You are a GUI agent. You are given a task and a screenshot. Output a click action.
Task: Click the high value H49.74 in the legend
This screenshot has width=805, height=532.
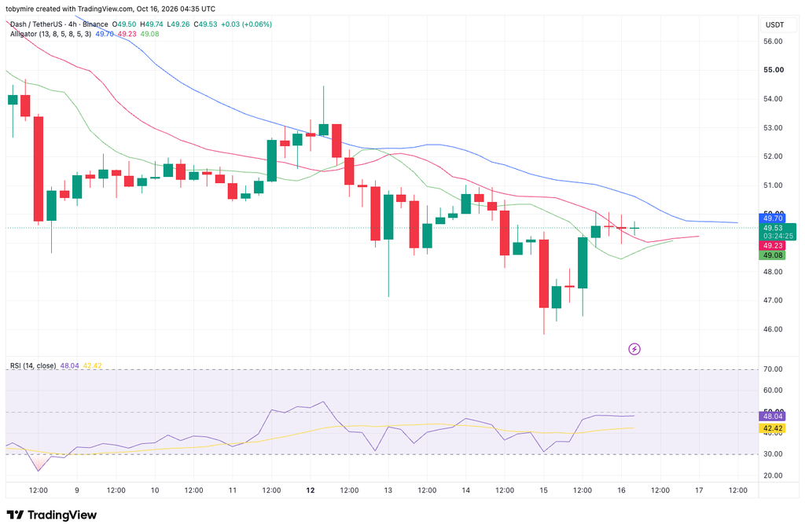pos(152,24)
